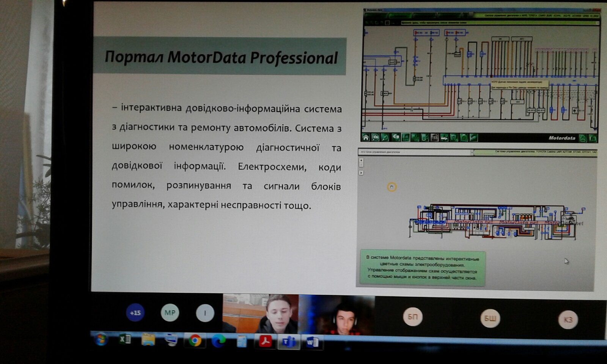Zoom in the diagram with plus button
Screen dimensions: 607x364
[x=361, y=160]
